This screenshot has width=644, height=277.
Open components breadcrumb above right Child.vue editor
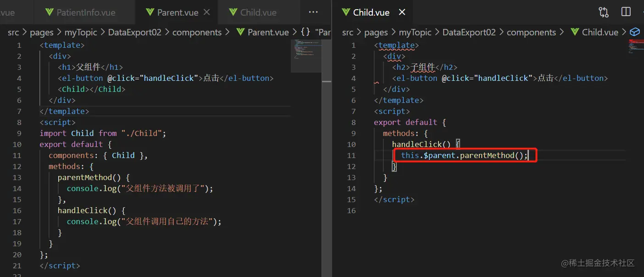point(531,32)
